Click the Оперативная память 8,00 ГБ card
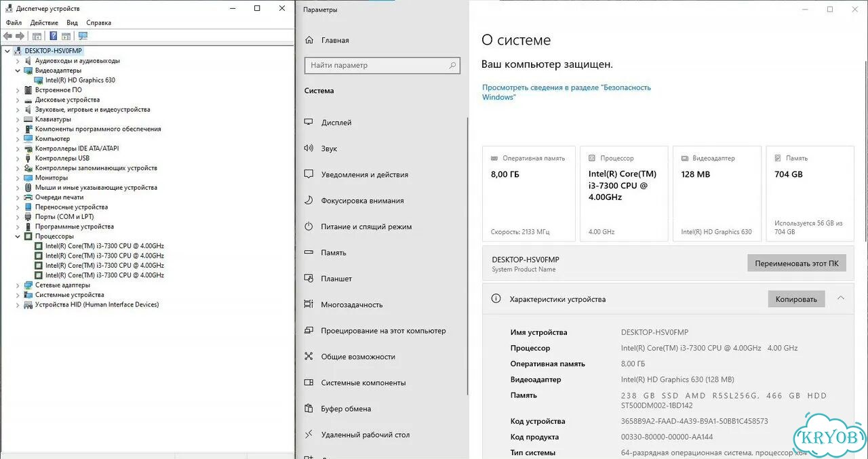Image resolution: width=868 pixels, height=459 pixels. click(529, 194)
